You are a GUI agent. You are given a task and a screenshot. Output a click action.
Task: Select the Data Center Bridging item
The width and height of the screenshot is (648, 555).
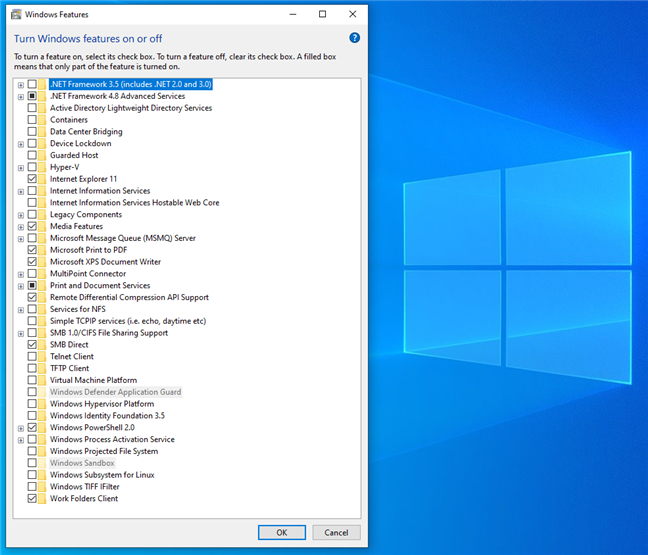click(86, 132)
